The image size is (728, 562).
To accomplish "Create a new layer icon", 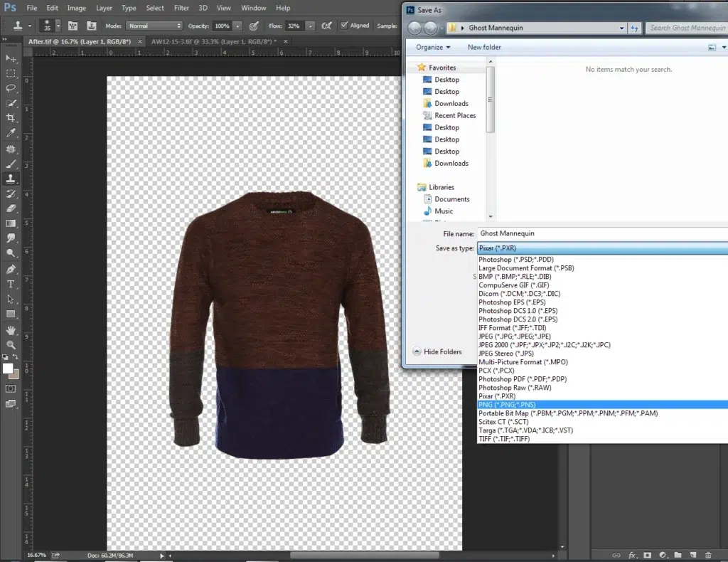I will (693, 555).
